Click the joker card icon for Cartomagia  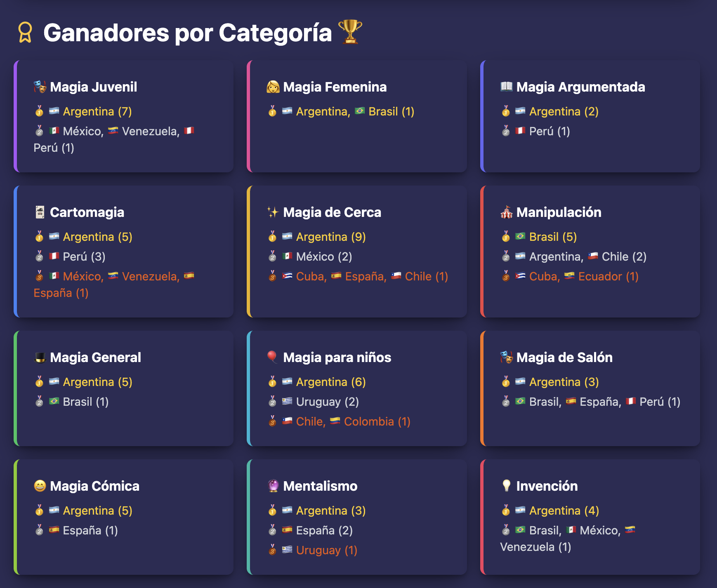click(40, 212)
